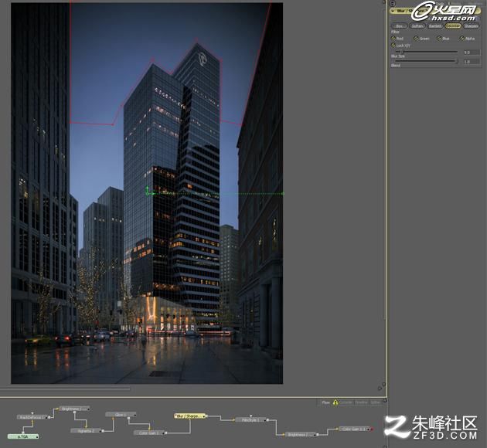487x448 pixels.
Task: Choose the Box filter button
Action: tap(400, 26)
